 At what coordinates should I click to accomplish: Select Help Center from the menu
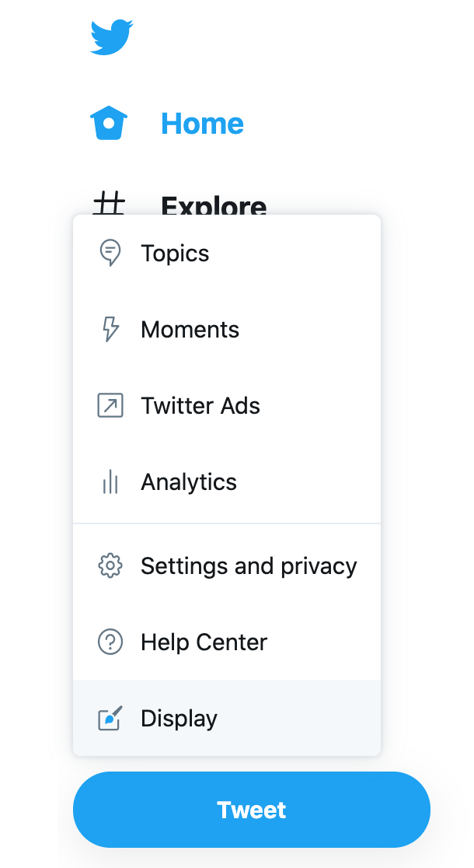point(204,642)
